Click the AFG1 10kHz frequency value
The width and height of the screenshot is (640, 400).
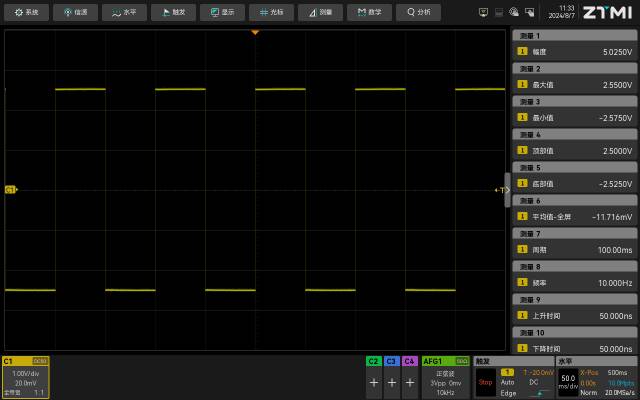445,393
